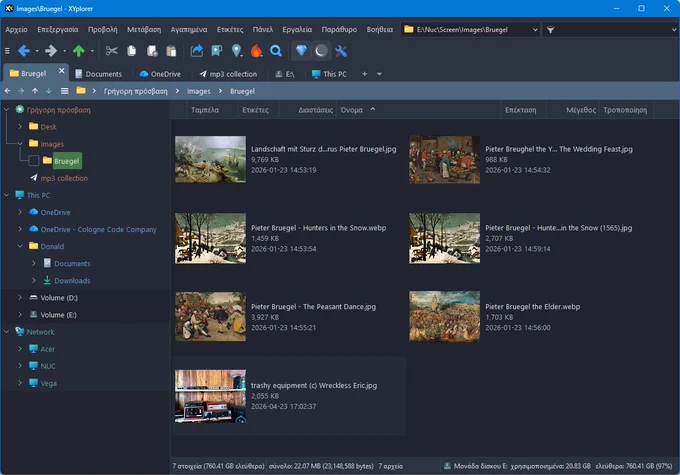Click breadcrumb bar list menu icon

(x=65, y=91)
